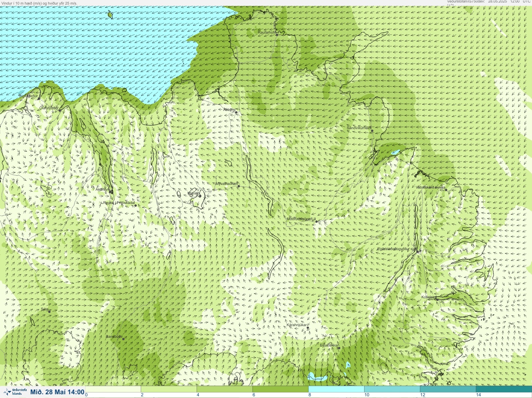Click the Ásbyrgi station label
Image resolution: width=532 pixels, height=398 pixels.
[229, 110]
